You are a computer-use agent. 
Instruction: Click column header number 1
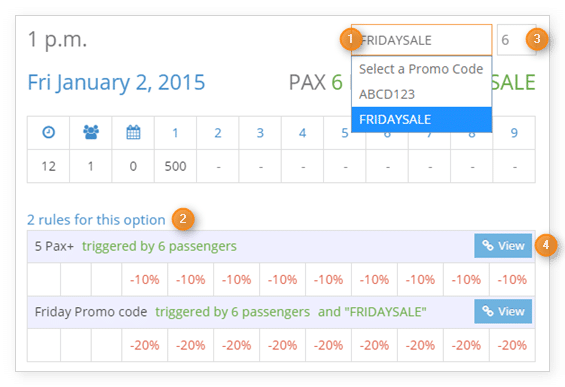point(175,133)
